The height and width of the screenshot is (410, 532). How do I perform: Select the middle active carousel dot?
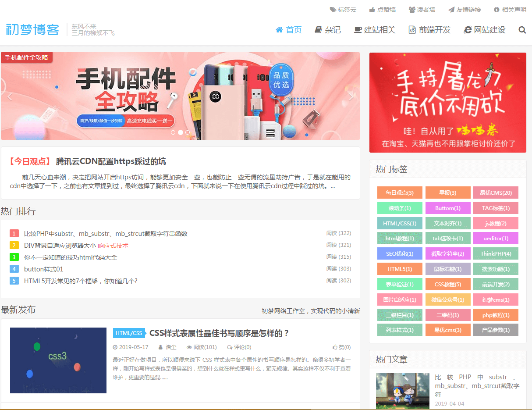click(181, 132)
